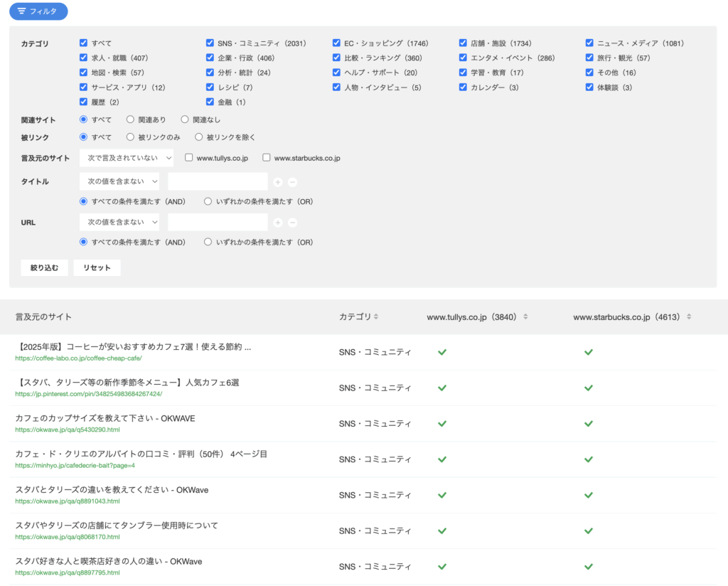
Task: Sort by カテゴリ column arrows
Action: [376, 317]
